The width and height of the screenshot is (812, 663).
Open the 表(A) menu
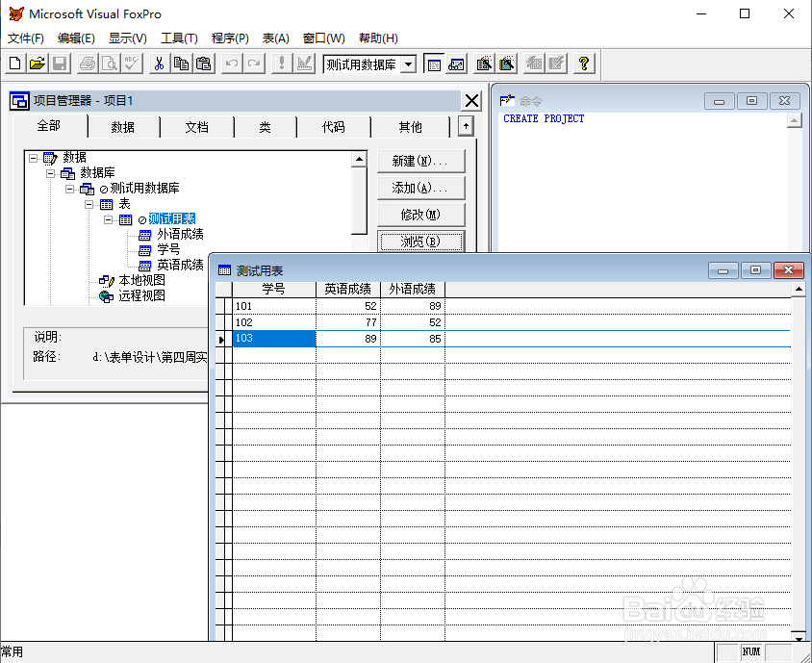tap(275, 38)
